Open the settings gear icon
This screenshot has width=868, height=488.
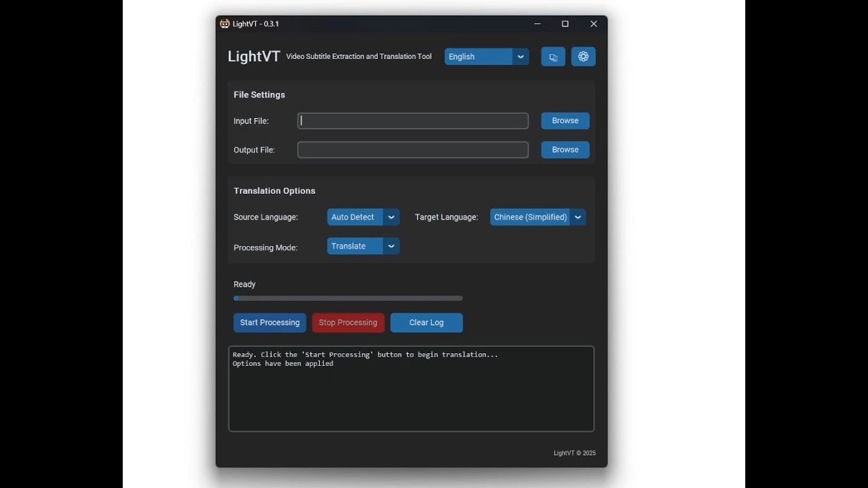583,56
